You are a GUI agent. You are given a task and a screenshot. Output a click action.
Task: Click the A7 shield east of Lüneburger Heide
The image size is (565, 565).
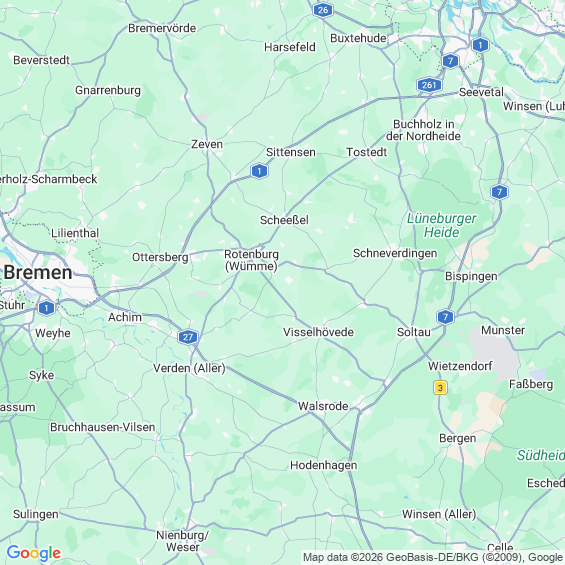[x=499, y=192]
